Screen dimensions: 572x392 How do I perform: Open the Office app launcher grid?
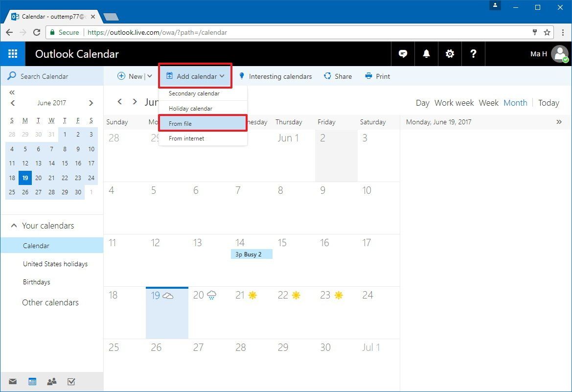[x=13, y=54]
